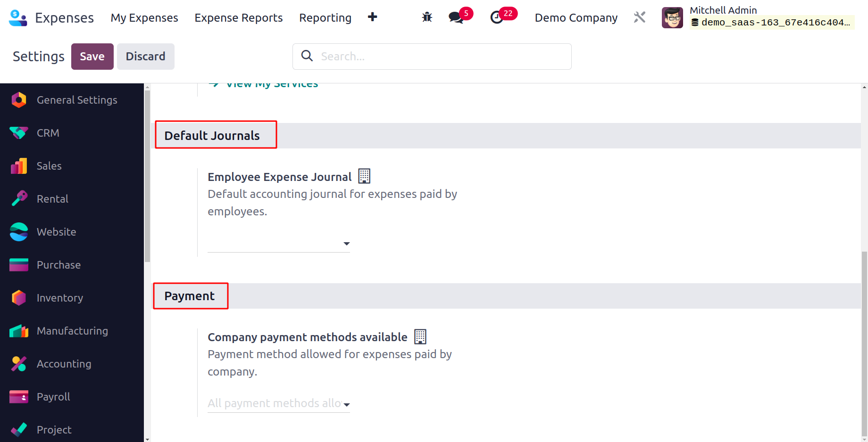This screenshot has height=442, width=868.
Task: Click the Purchase card icon
Action: click(19, 265)
